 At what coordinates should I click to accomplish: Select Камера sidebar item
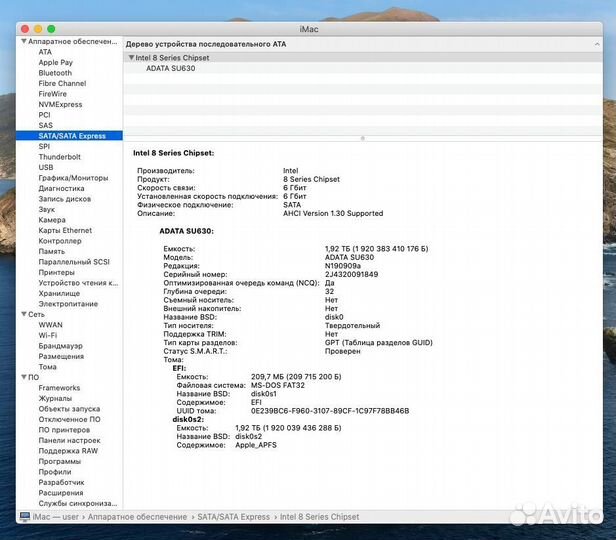[52, 220]
